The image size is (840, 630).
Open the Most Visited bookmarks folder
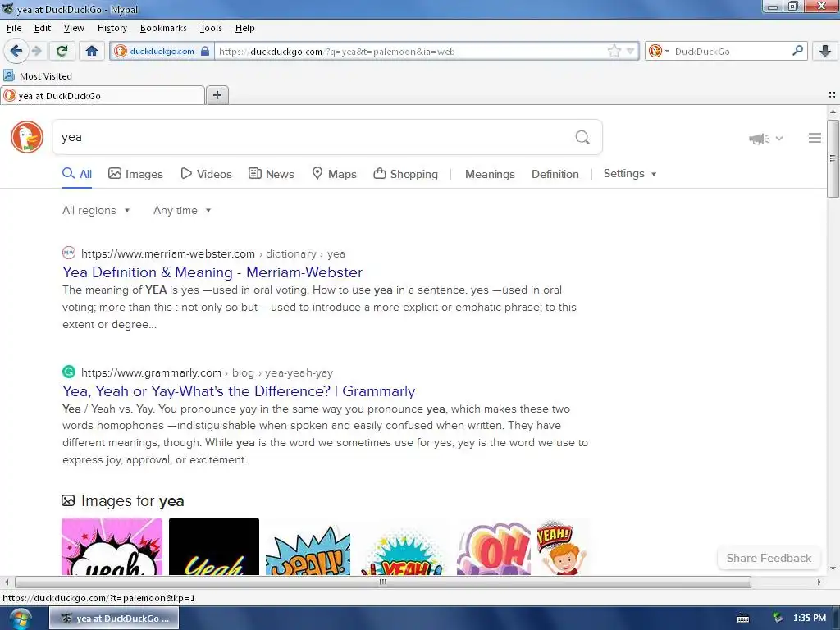click(x=38, y=76)
